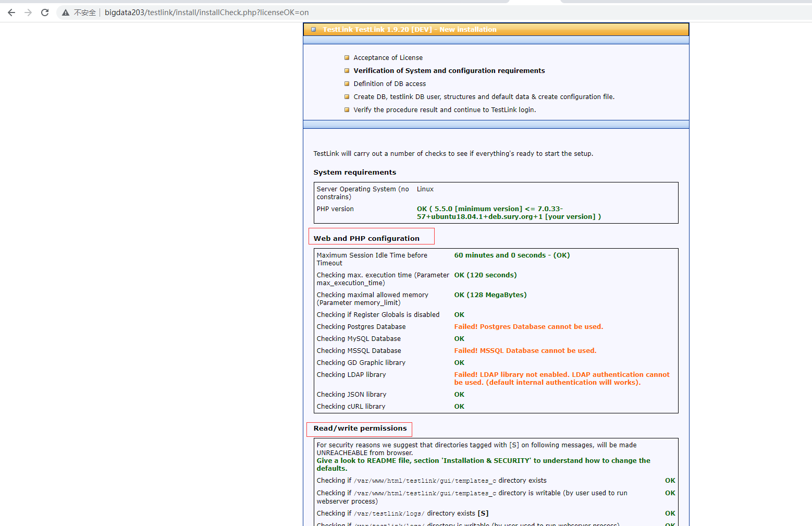812x526 pixels.
Task: Click Checking MSSQL Database label
Action: pos(359,351)
